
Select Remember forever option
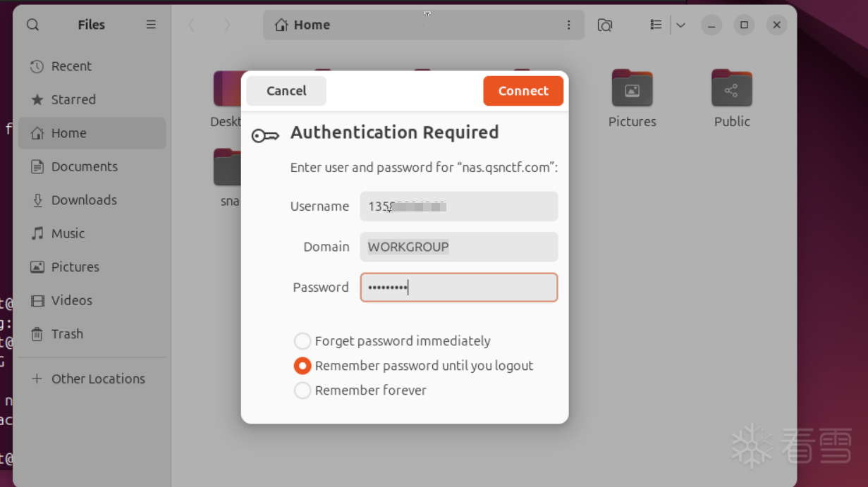pyautogui.click(x=302, y=390)
